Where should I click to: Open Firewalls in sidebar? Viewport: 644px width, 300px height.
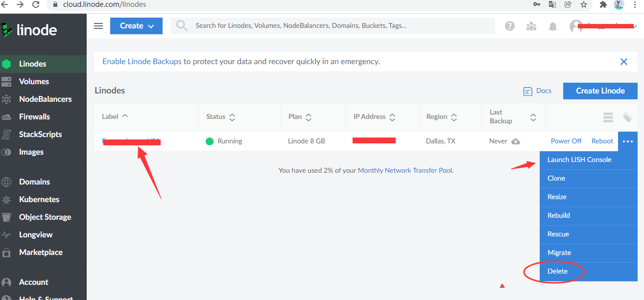click(x=43, y=116)
